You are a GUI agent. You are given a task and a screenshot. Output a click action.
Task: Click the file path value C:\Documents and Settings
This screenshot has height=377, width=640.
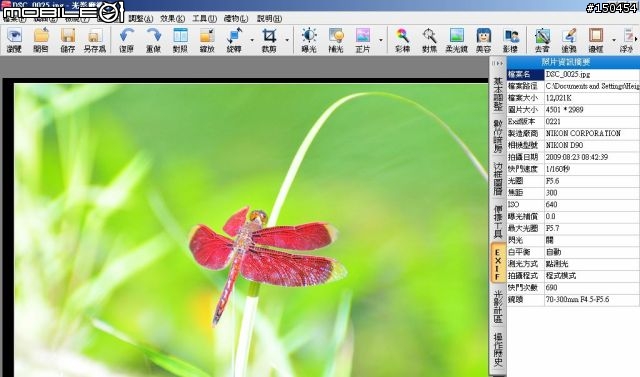click(592, 86)
